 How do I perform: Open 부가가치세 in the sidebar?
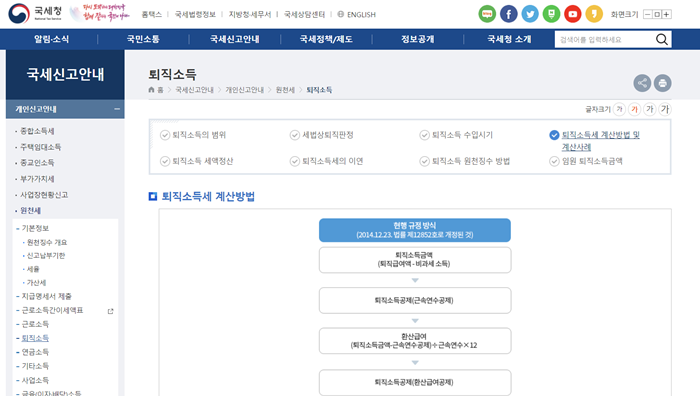click(x=37, y=179)
